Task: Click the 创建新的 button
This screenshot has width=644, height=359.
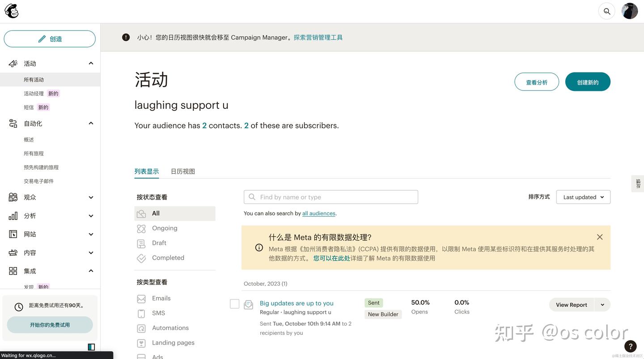Action: (x=588, y=82)
